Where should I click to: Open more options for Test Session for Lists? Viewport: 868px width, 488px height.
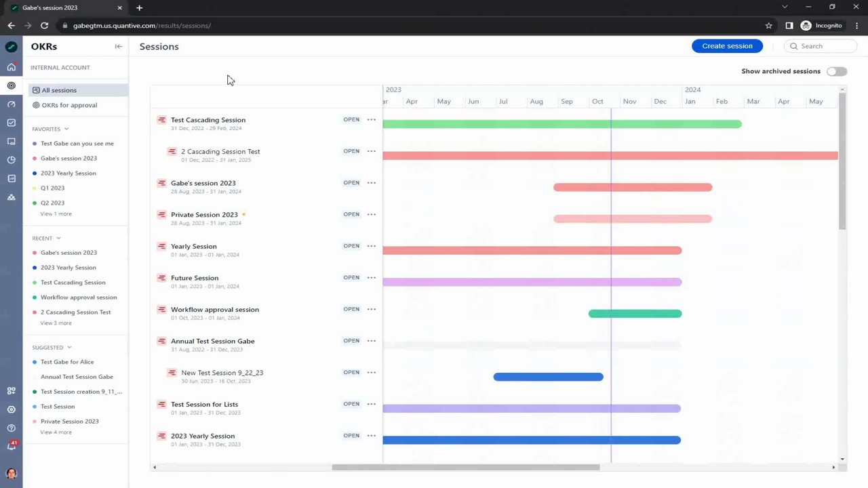point(372,404)
